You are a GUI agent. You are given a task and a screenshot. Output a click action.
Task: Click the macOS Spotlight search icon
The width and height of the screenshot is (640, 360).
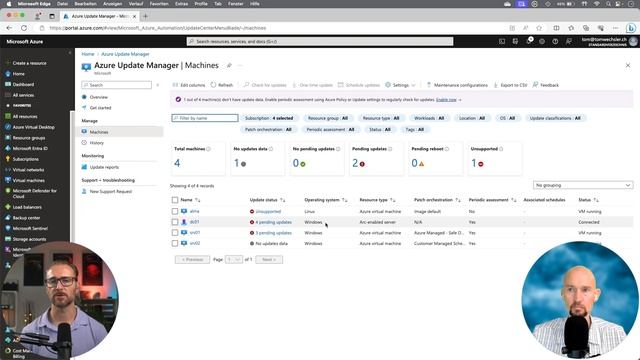[x=609, y=4]
